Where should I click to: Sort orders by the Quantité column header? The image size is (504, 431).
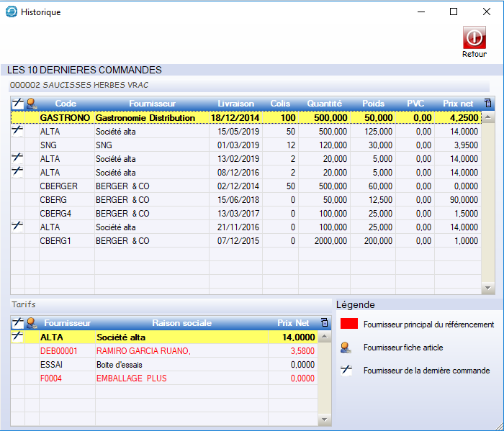click(324, 104)
